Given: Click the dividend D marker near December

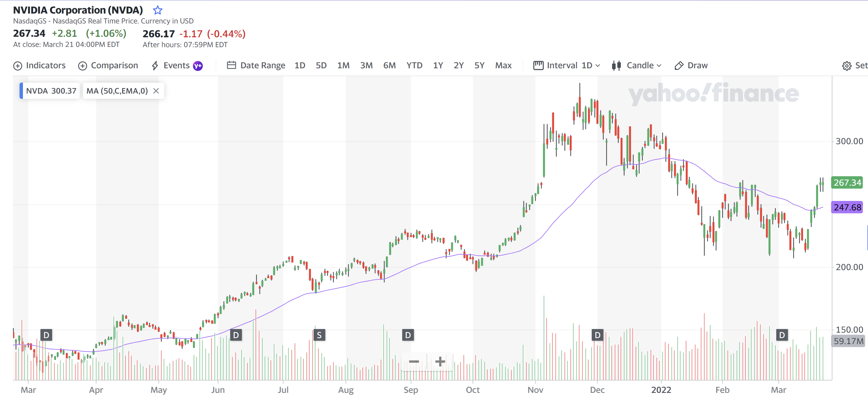Looking at the screenshot, I should [597, 335].
